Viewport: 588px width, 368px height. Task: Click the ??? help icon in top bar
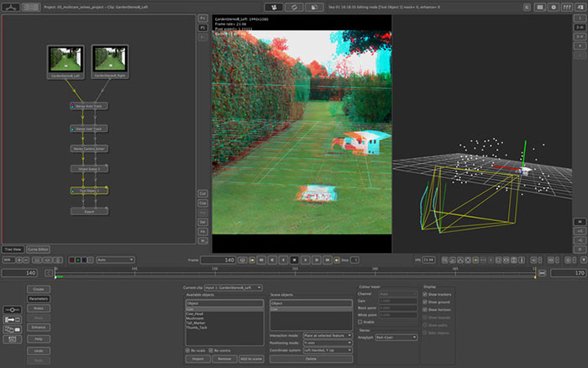click(567, 7)
